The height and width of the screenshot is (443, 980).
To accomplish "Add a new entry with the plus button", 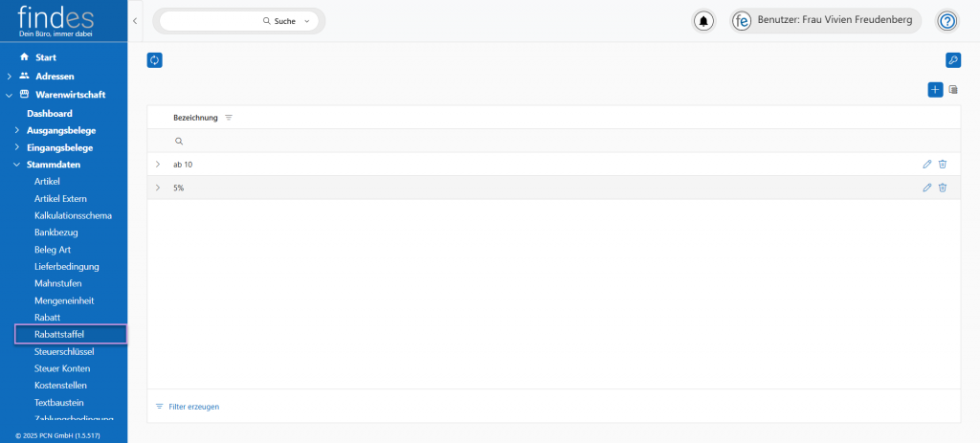I will pos(935,90).
